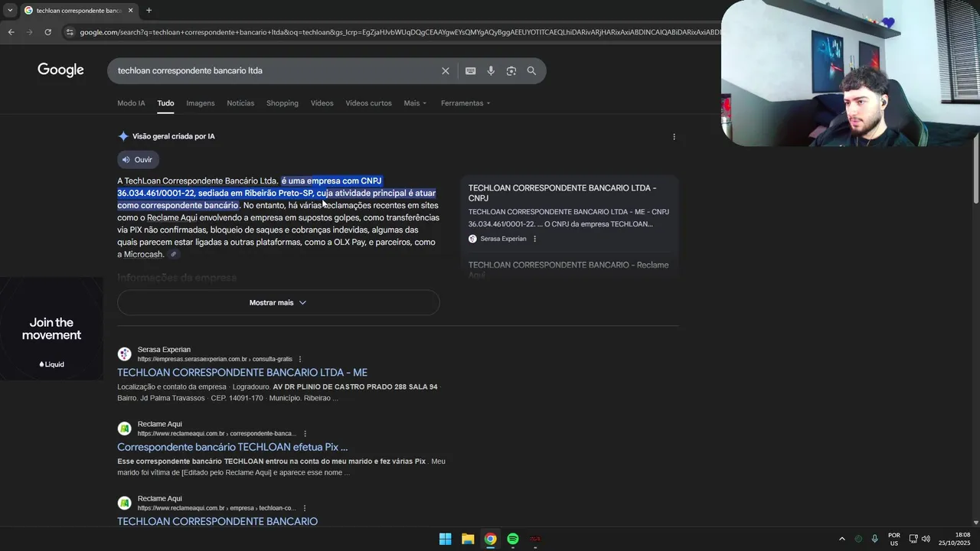Start voice search with microphone icon
This screenshot has height=551, width=980.
tap(491, 70)
